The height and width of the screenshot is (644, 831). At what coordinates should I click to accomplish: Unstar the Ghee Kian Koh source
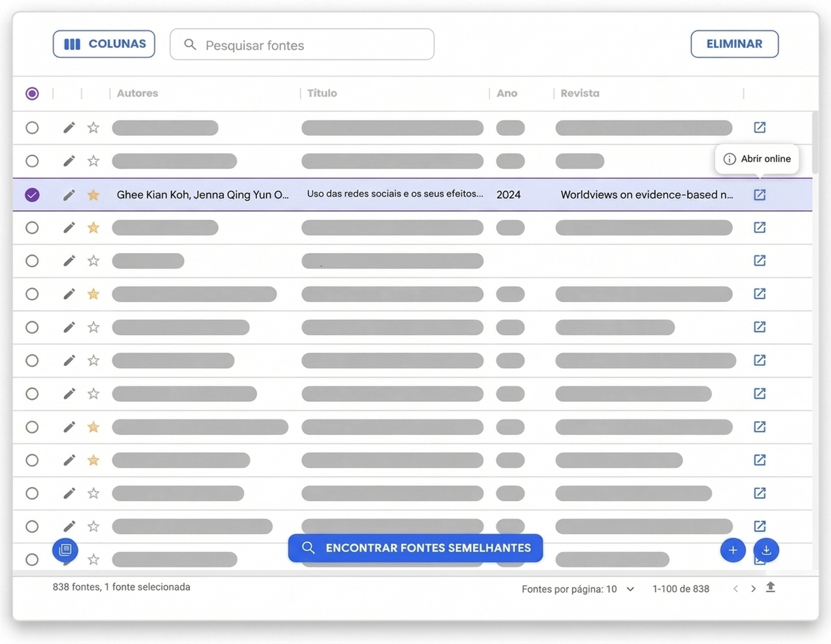[93, 195]
